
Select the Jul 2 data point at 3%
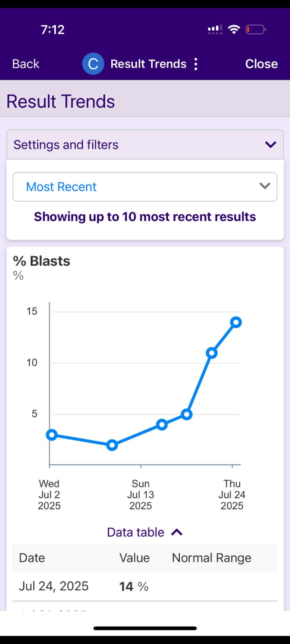point(52,435)
